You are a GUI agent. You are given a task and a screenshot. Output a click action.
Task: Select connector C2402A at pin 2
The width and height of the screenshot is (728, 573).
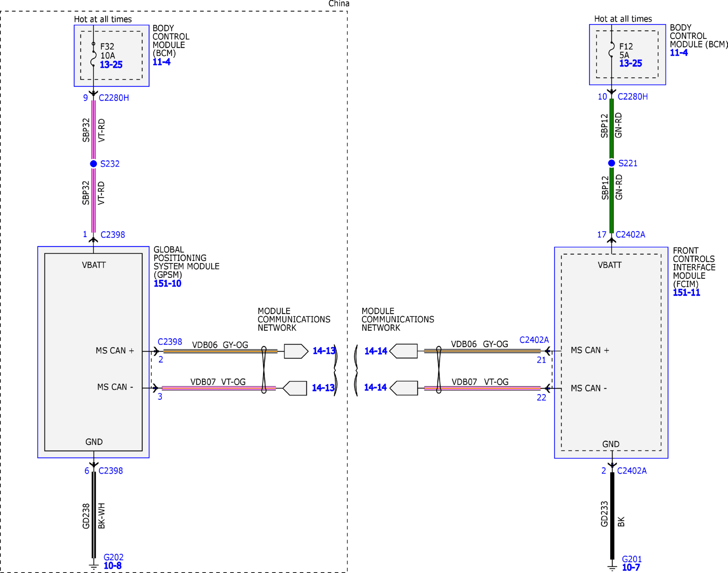pyautogui.click(x=632, y=471)
